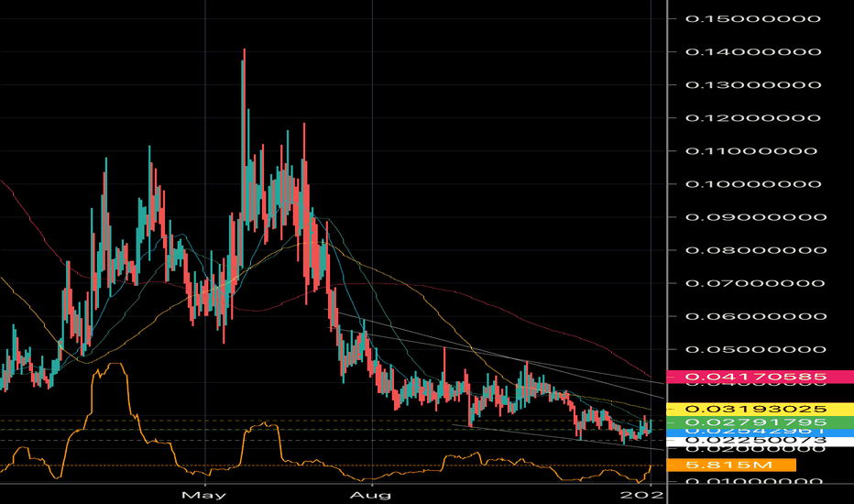Click the 0.08000000 price axis label
854x504 pixels.
pyautogui.click(x=754, y=251)
